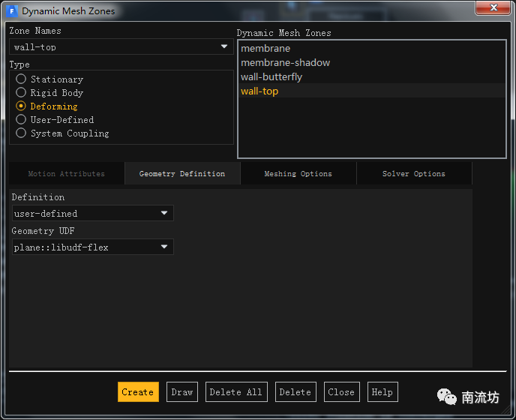Screen dimensions: 516x420
Task: Expand the Definition dropdown list
Action: click(93, 214)
